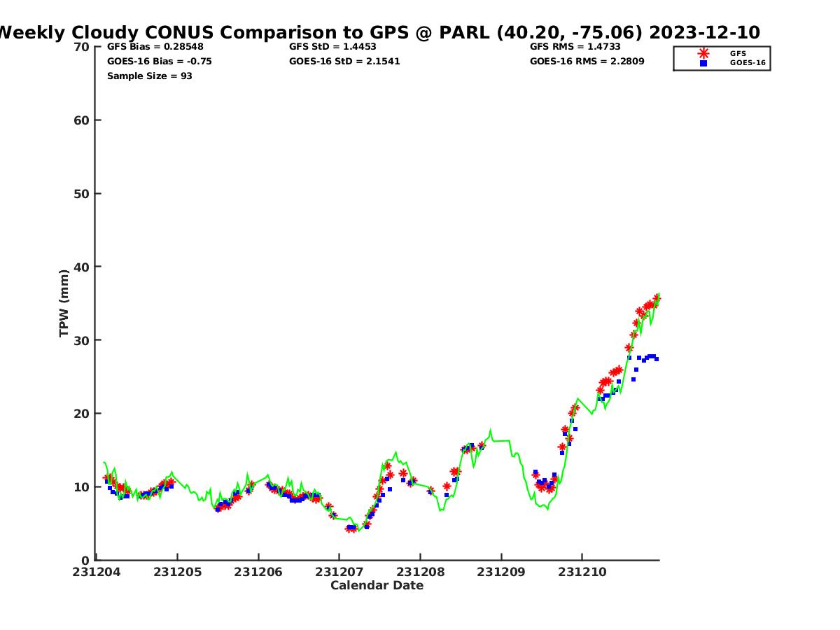Click the GFS Bias = 0.28548 text
The image size is (840, 630).
tap(155, 47)
